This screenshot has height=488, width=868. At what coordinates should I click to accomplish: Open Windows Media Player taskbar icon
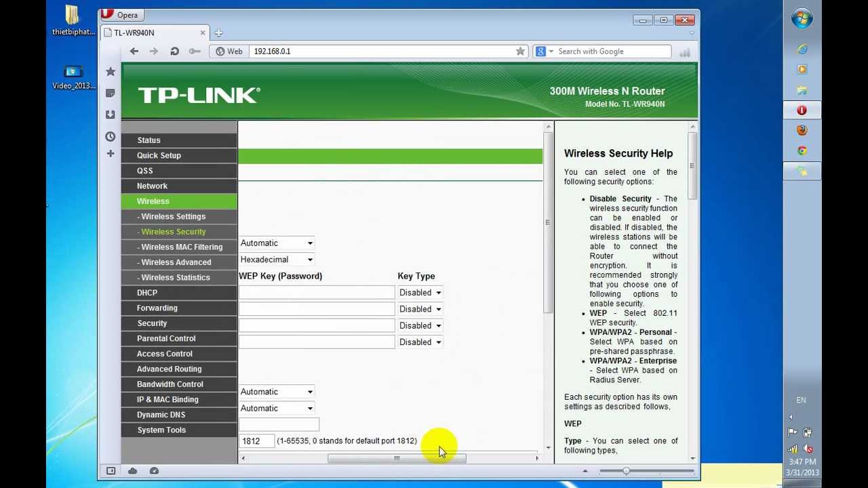pyautogui.click(x=802, y=69)
